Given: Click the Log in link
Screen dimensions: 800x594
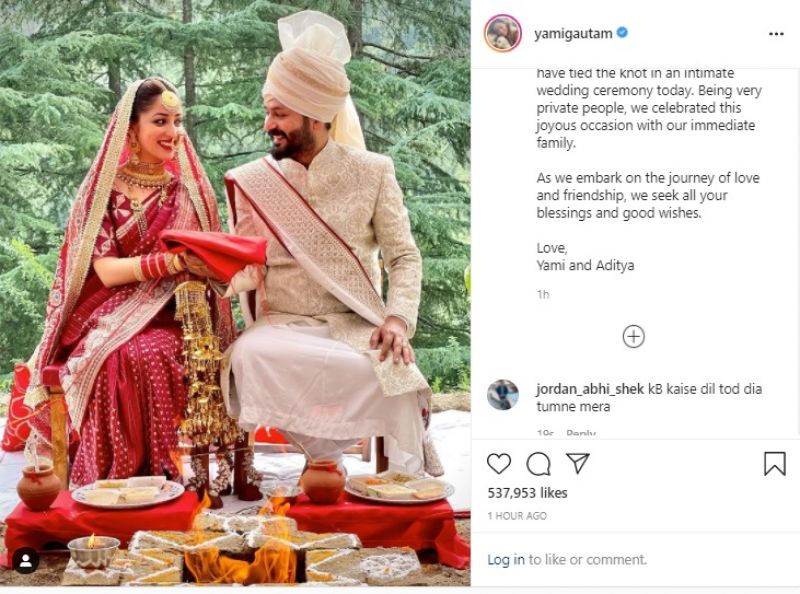Looking at the screenshot, I should pos(506,560).
